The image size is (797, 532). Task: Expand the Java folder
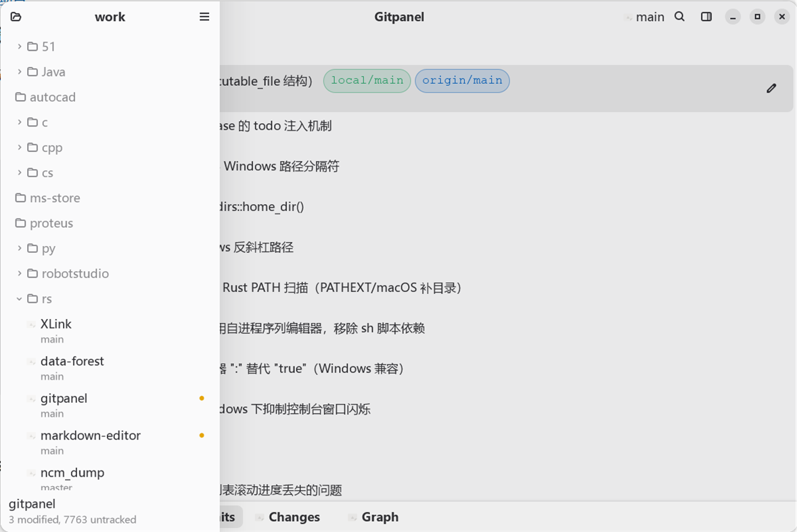click(x=20, y=72)
